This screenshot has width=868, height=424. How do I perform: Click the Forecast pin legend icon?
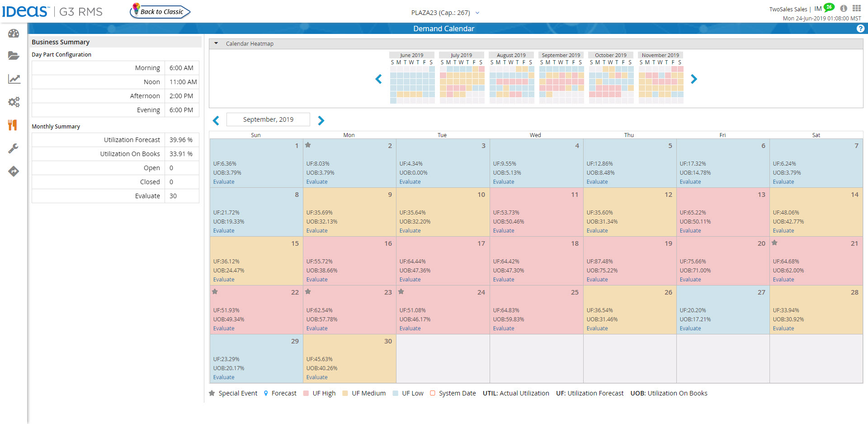(x=266, y=393)
